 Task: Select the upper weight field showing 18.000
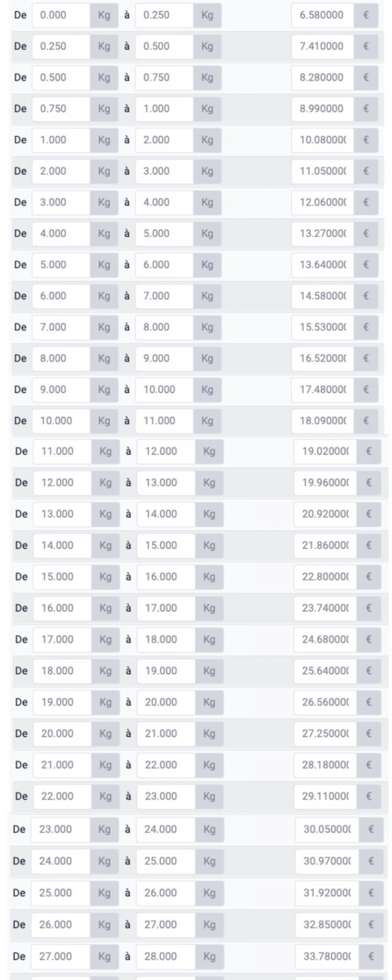point(166,639)
